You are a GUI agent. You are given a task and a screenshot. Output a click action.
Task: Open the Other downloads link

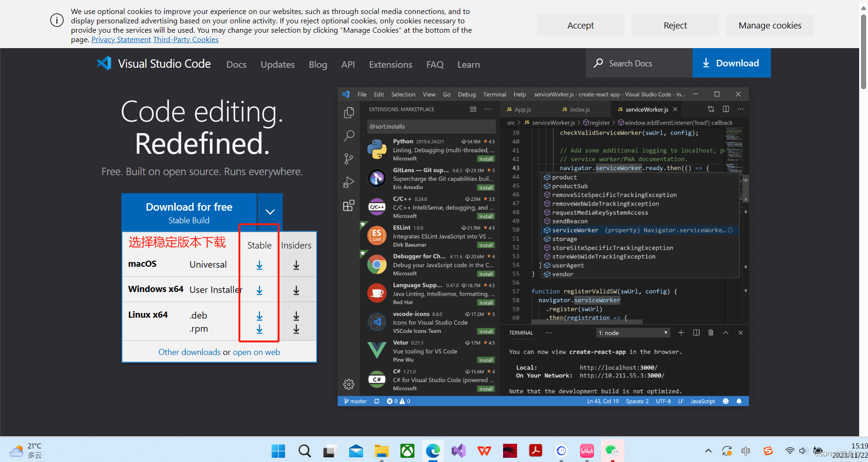(x=189, y=352)
